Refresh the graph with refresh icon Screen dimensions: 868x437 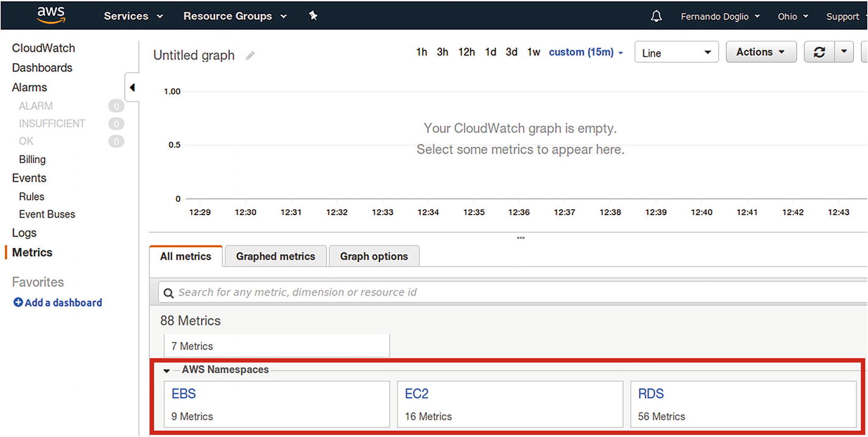pyautogui.click(x=819, y=52)
